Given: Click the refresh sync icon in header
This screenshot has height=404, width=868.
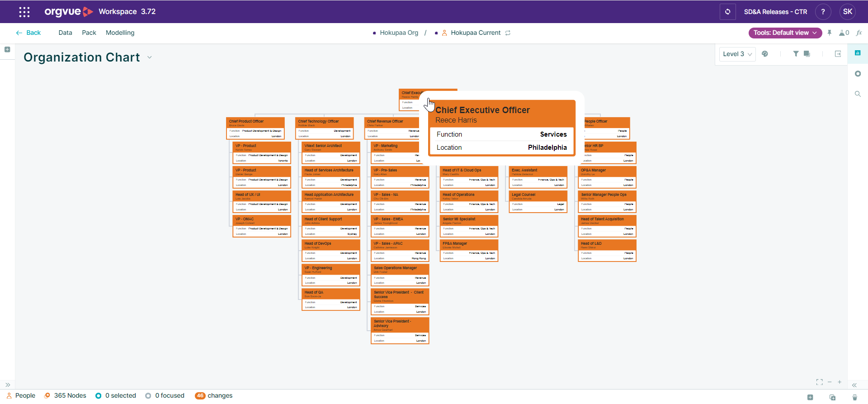Looking at the screenshot, I should tap(727, 12).
